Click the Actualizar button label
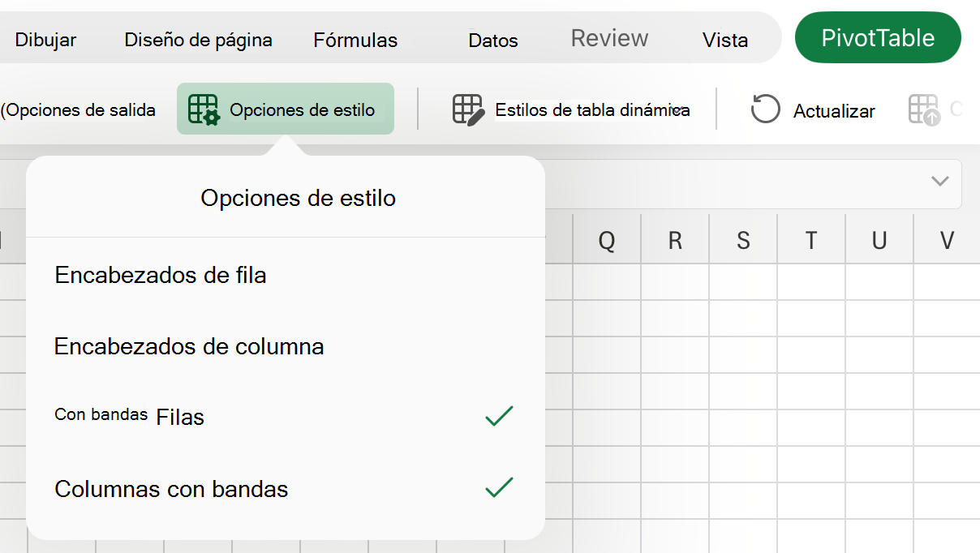The image size is (980, 553). [x=834, y=111]
